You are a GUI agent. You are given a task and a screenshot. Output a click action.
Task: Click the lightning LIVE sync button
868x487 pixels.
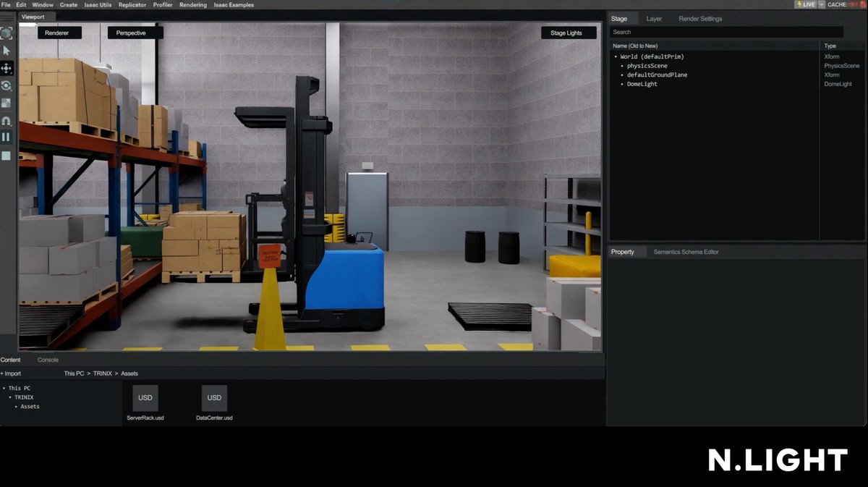click(805, 4)
